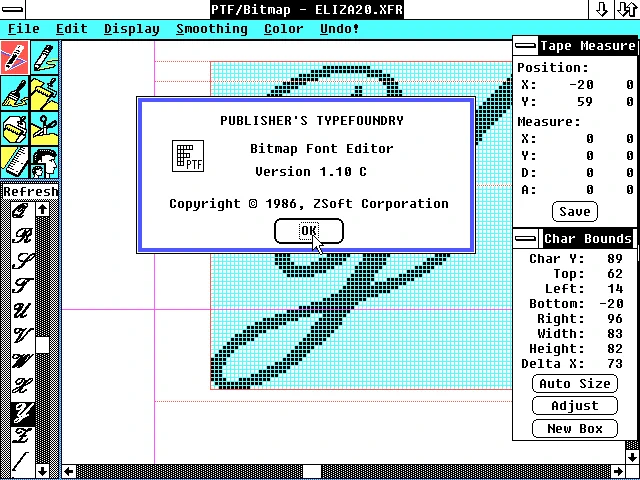Click the Top value 62

615,274
